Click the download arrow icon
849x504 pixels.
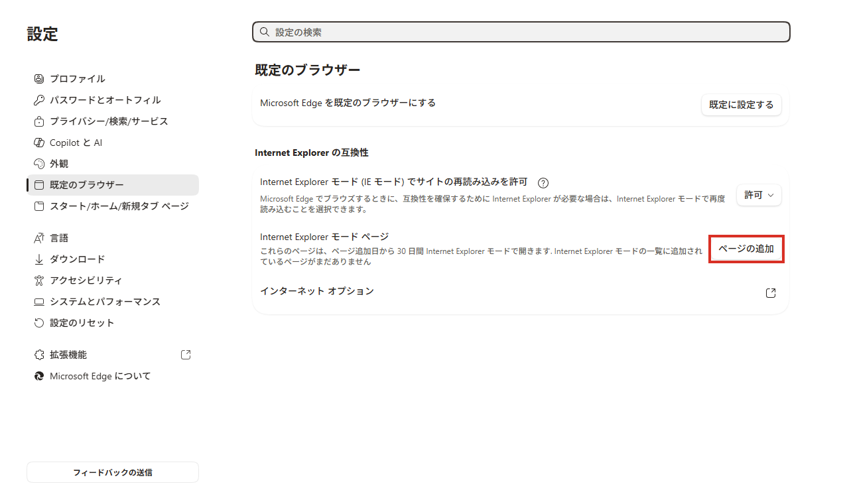(x=38, y=259)
